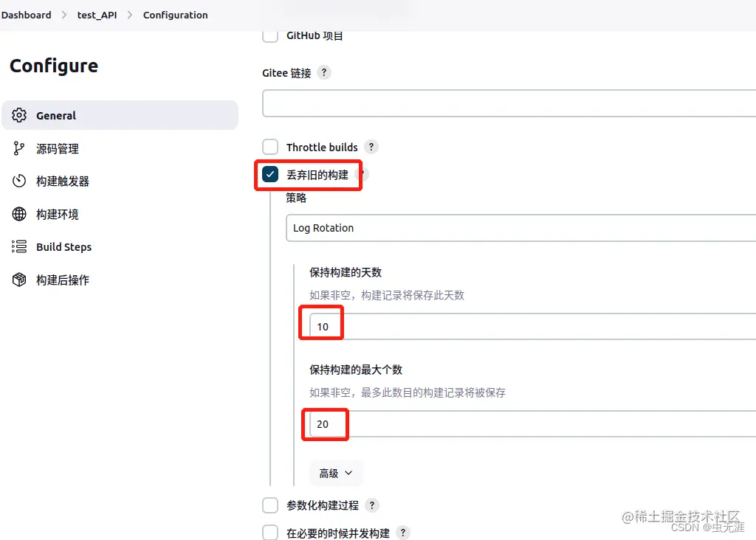756x540 pixels.
Task: Click the chevron after test_API breadcrumb
Action: click(x=130, y=15)
